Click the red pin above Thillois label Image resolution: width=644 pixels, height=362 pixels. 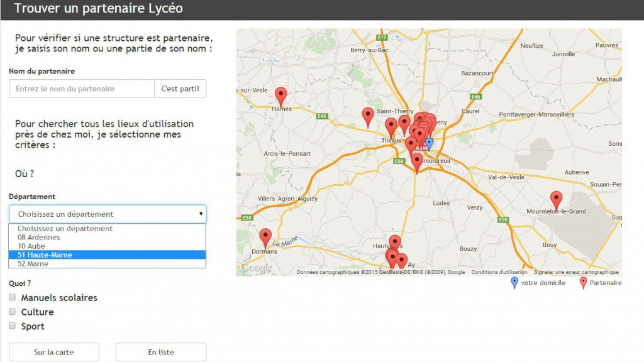click(391, 127)
